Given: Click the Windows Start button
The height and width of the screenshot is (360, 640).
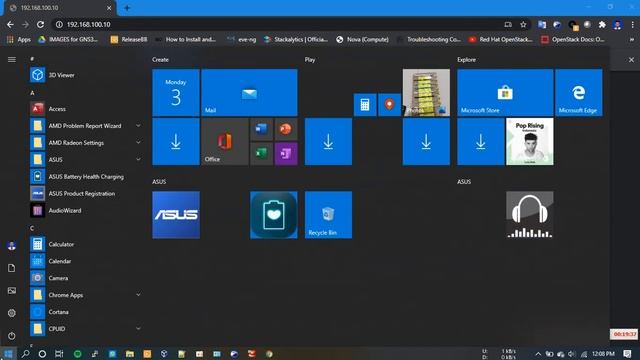Looking at the screenshot, I should (8, 354).
